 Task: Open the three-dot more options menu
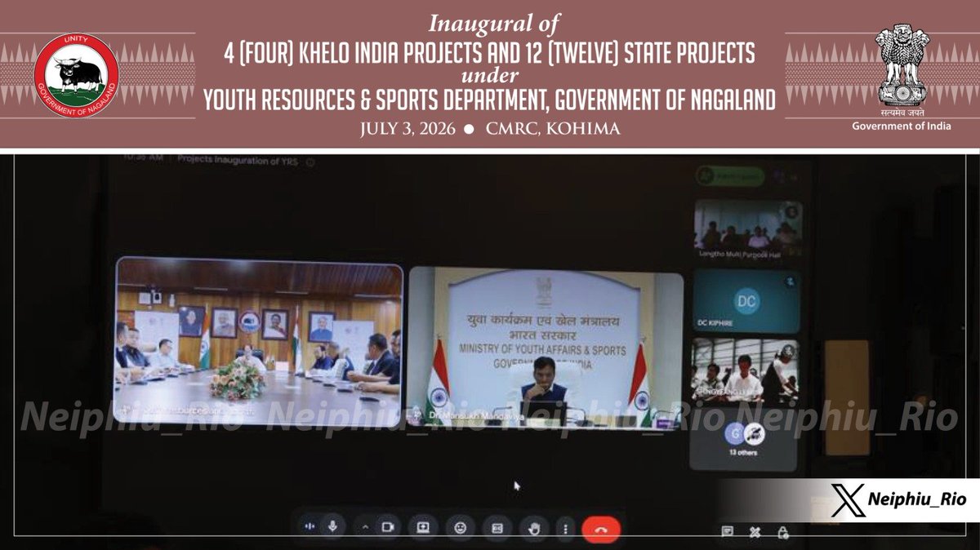pos(566,529)
